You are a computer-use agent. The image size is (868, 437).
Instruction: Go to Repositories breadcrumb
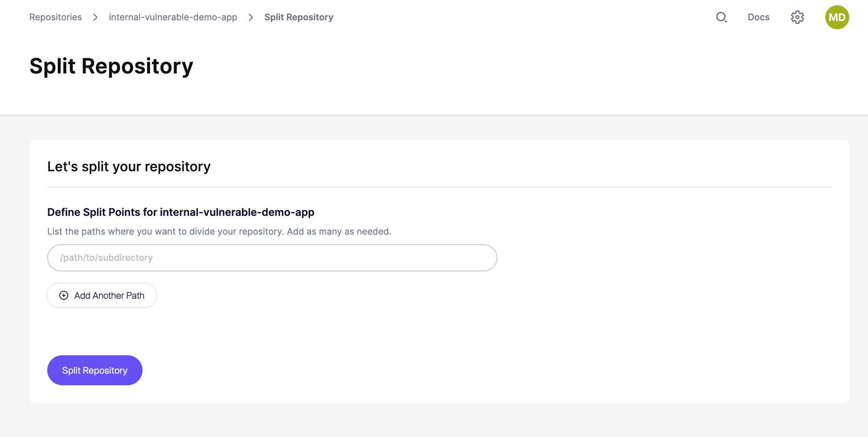point(56,17)
